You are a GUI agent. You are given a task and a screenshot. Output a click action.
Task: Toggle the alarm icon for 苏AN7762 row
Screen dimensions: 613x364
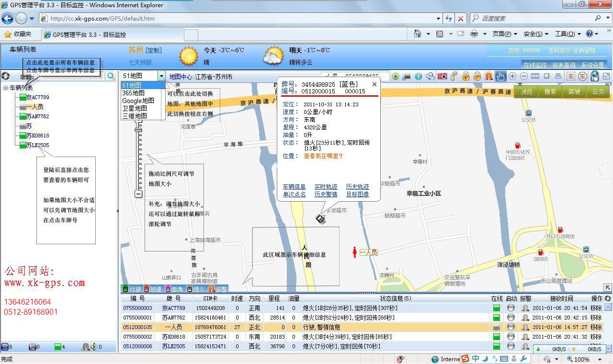tap(525, 318)
